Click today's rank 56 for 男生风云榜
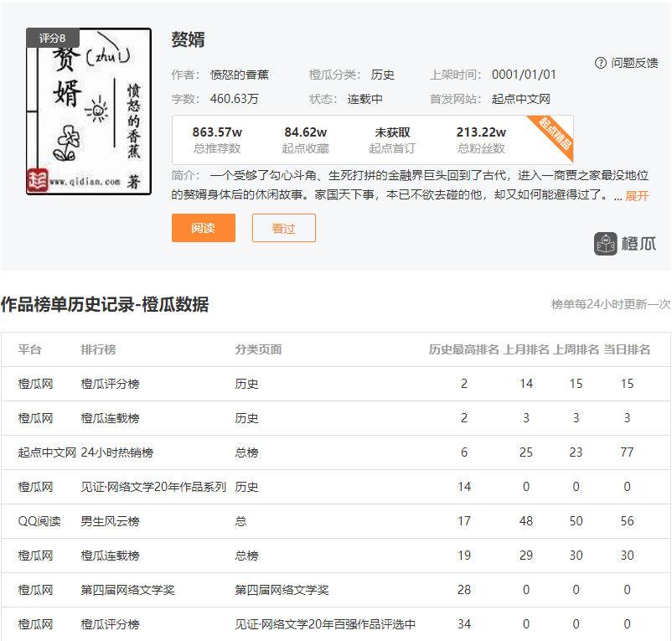 click(x=627, y=521)
